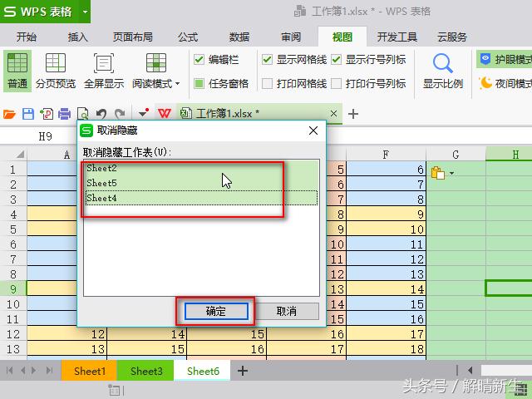Click the red WPS home icon
This screenshot has width=532, height=399.
pos(165,113)
